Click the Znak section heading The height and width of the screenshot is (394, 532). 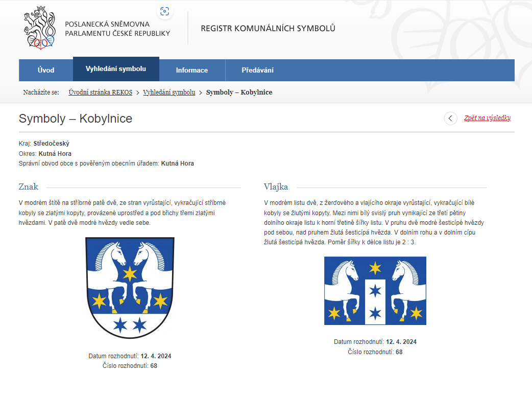pos(29,187)
